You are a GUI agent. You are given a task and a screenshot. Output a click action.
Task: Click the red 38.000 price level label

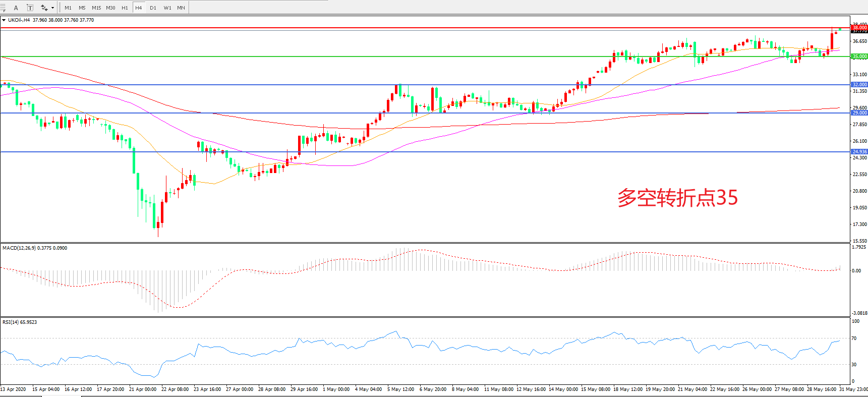859,28
